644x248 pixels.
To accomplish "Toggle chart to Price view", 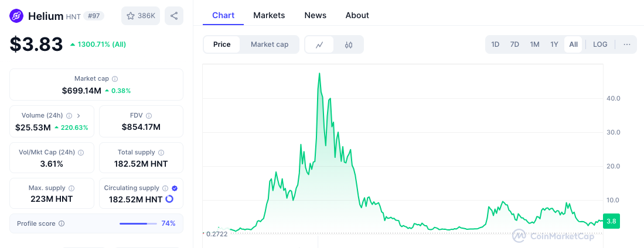I will pyautogui.click(x=222, y=44).
